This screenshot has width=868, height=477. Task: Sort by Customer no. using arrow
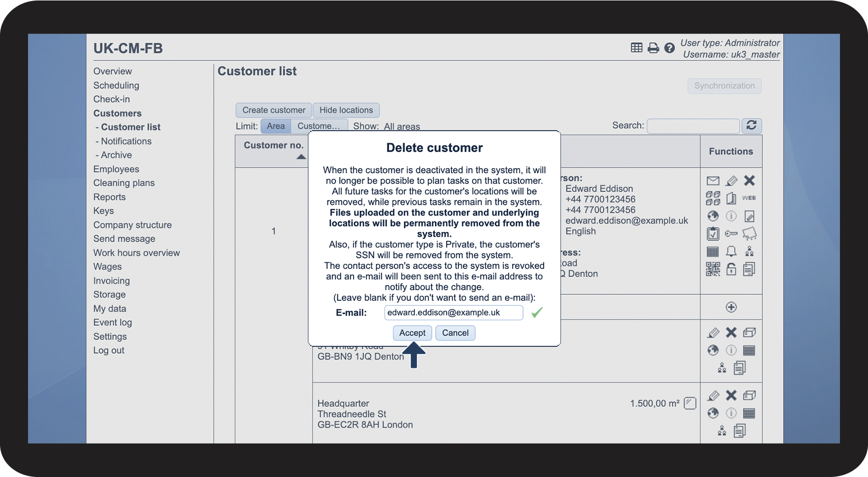click(x=301, y=157)
